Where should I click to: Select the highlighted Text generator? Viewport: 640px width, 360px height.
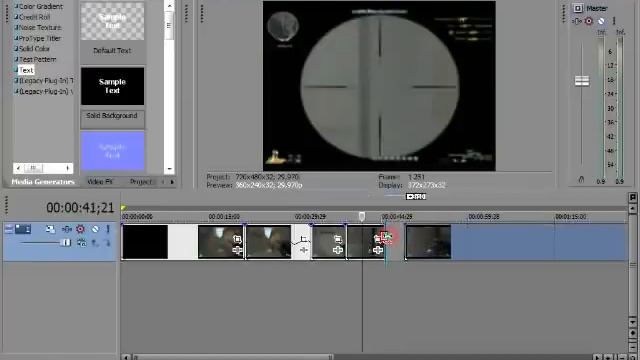pyautogui.click(x=26, y=70)
